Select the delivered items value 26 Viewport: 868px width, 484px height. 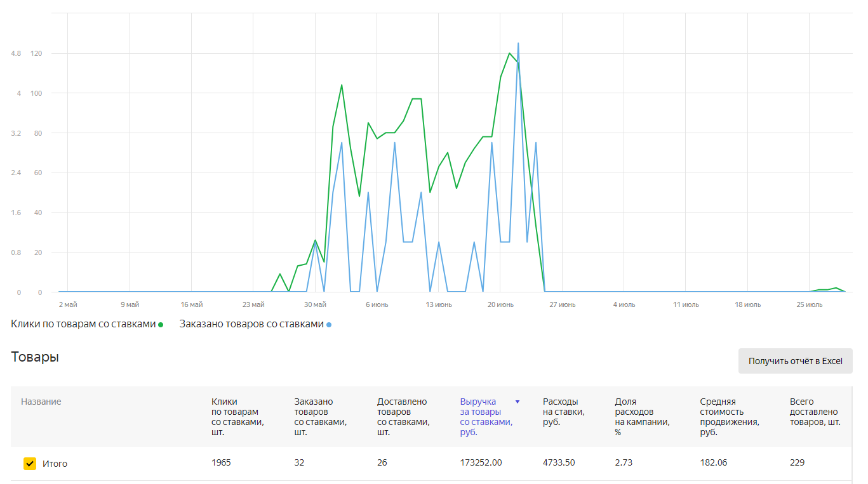[x=382, y=462]
